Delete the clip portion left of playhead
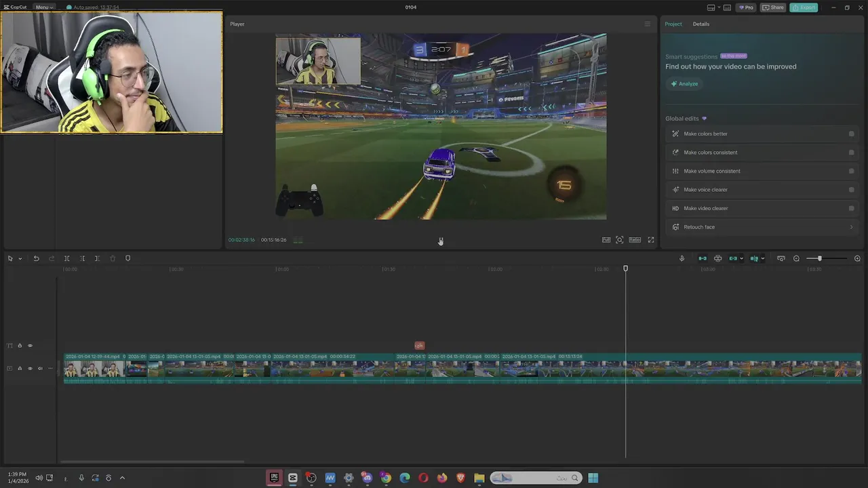This screenshot has width=868, height=488. coord(82,258)
